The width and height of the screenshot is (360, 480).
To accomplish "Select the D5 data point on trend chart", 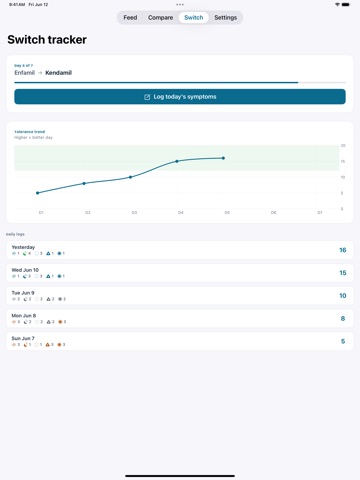I will tap(223, 158).
